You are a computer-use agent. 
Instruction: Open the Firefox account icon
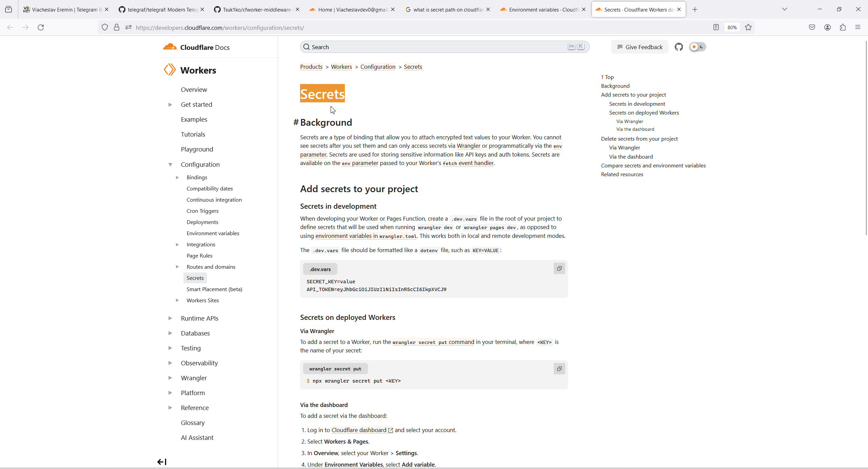click(827, 27)
